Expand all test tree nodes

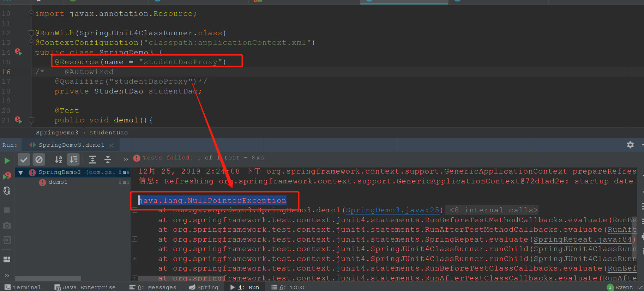tap(92, 159)
